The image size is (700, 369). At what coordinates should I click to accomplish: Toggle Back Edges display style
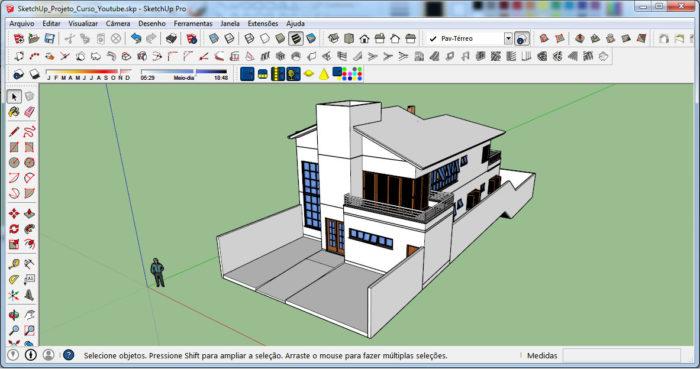[x=229, y=39]
